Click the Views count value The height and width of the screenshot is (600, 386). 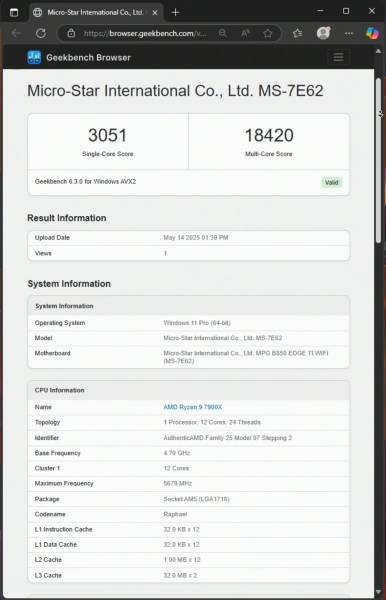165,253
